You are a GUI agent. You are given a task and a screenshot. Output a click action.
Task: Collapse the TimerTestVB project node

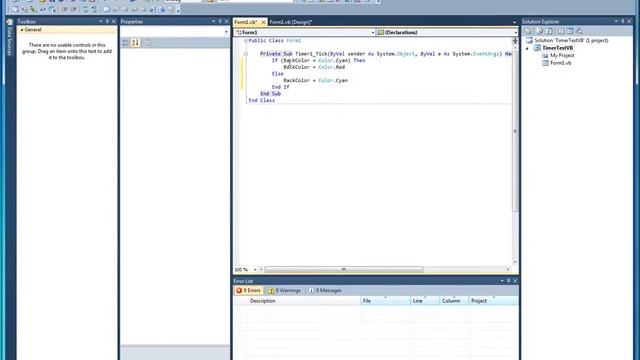(527, 49)
